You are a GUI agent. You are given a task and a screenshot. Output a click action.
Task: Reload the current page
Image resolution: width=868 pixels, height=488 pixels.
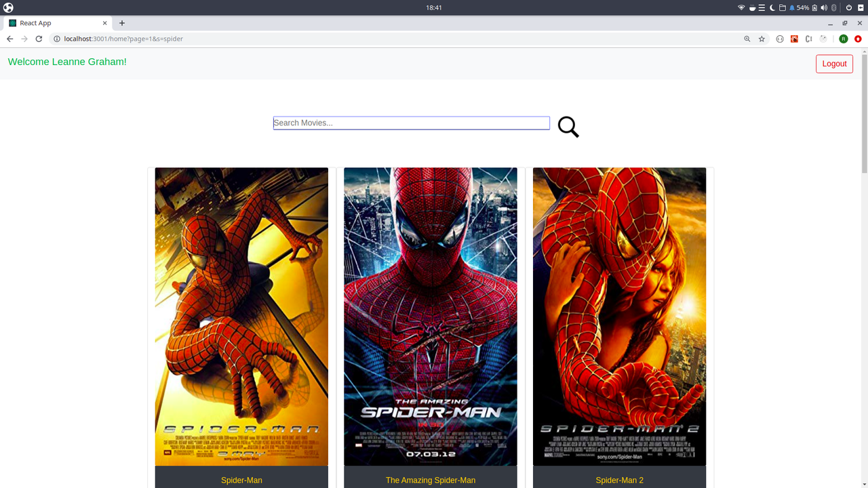click(x=39, y=39)
